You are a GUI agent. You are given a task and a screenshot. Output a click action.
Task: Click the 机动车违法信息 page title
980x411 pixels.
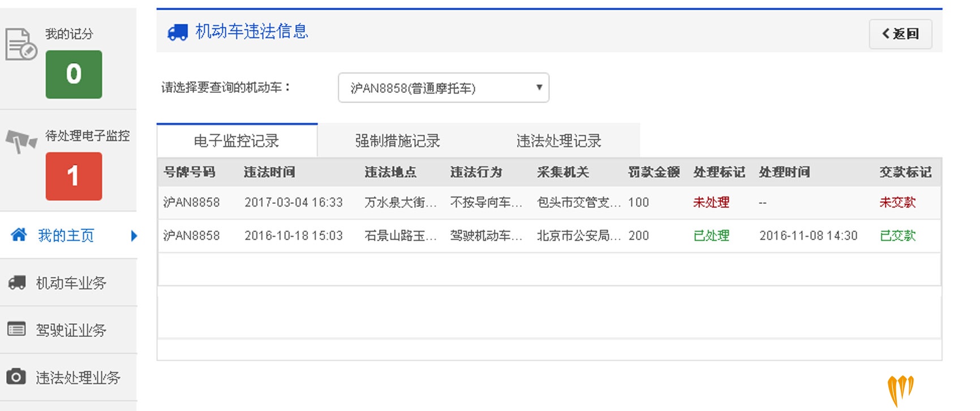point(252,31)
